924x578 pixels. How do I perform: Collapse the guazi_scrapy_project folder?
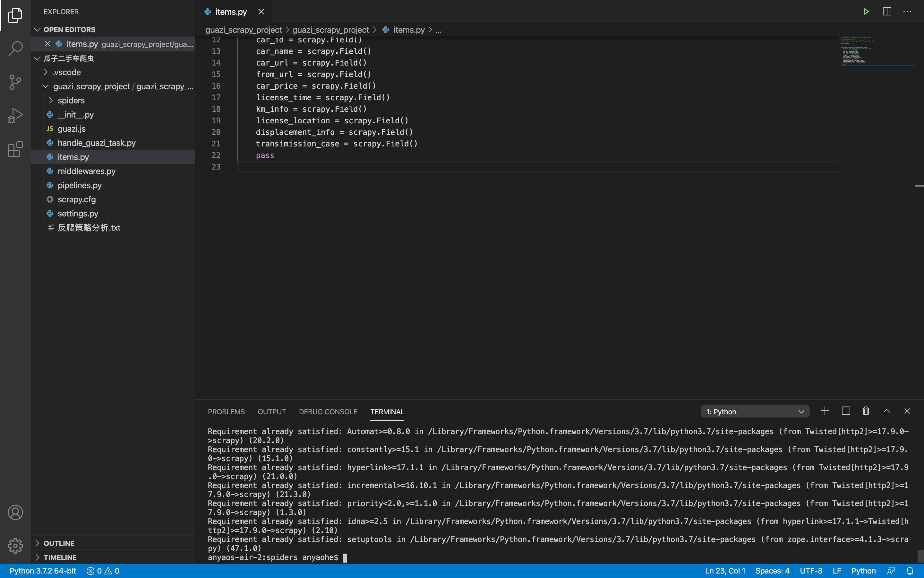[x=46, y=86]
